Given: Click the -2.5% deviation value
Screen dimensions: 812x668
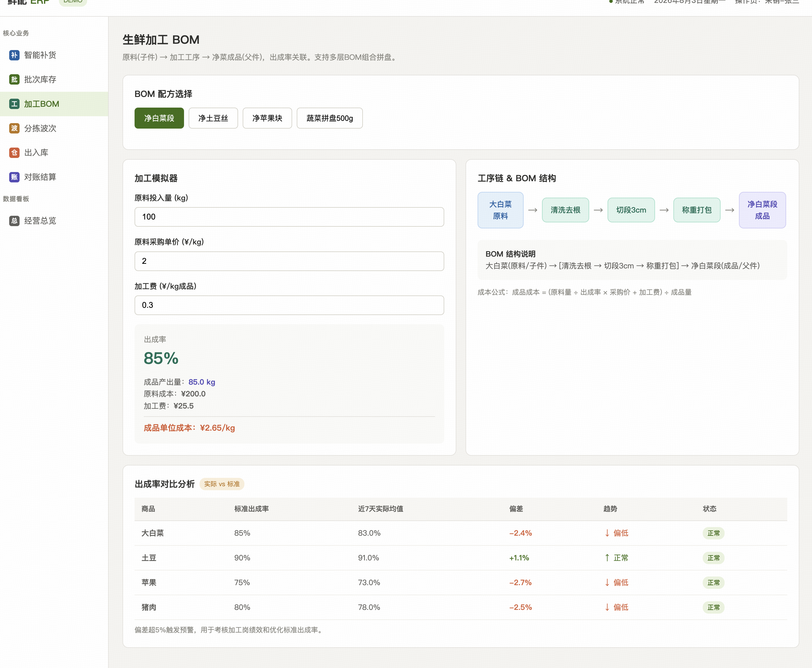Looking at the screenshot, I should (x=520, y=607).
